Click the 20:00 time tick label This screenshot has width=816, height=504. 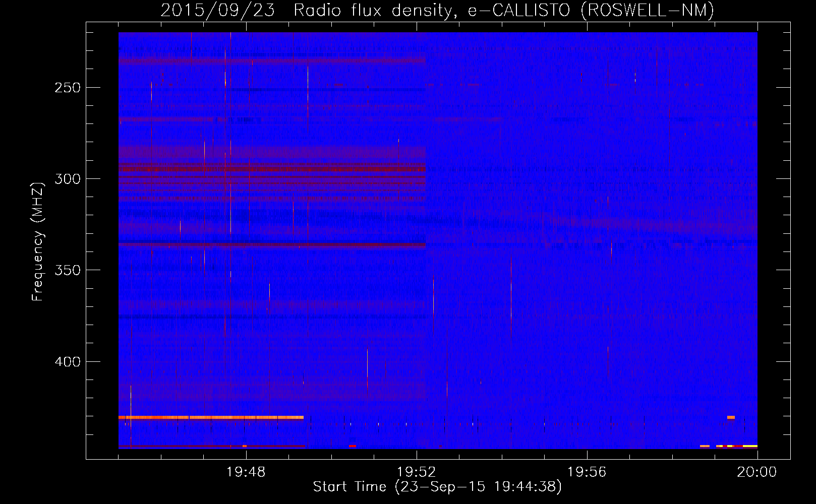[x=757, y=472]
